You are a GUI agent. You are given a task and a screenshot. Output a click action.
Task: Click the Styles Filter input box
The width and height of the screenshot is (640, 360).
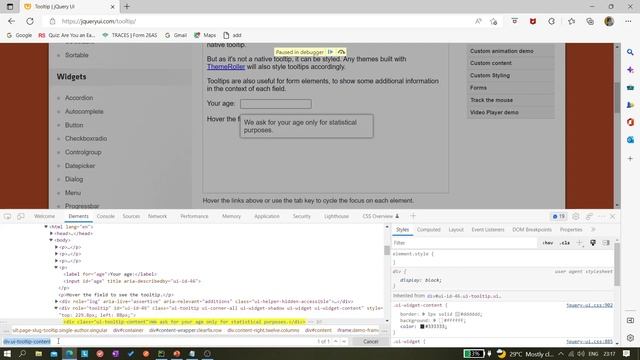click(x=464, y=243)
